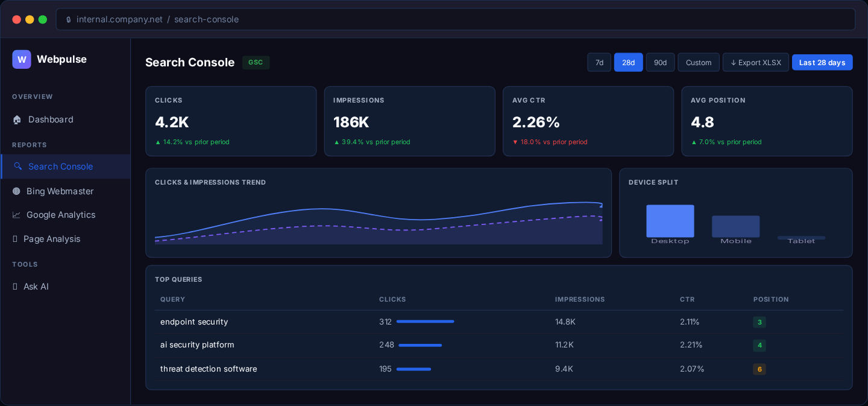Click the Mobile bar in Device Split
The height and width of the screenshot is (406, 868).
click(x=735, y=226)
